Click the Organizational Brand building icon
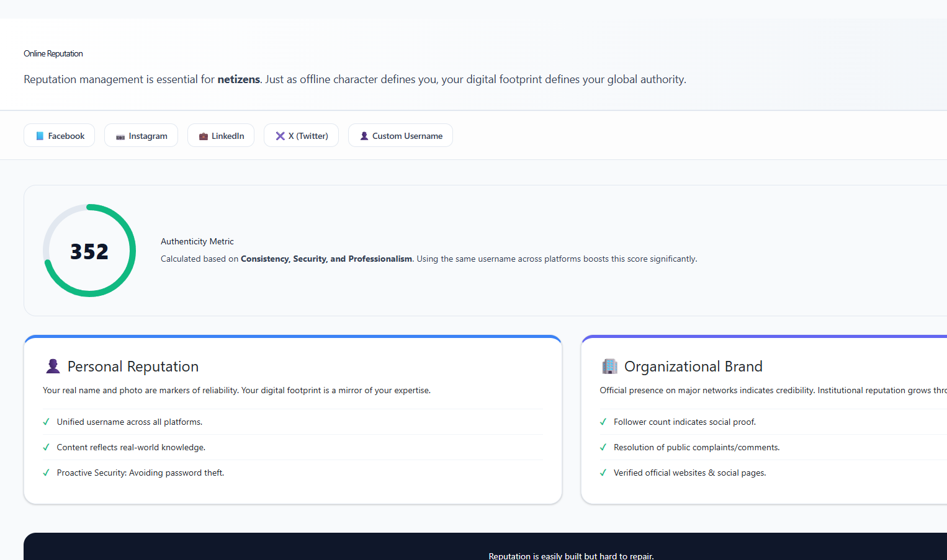Screen dimensions: 947x560 [x=609, y=367]
